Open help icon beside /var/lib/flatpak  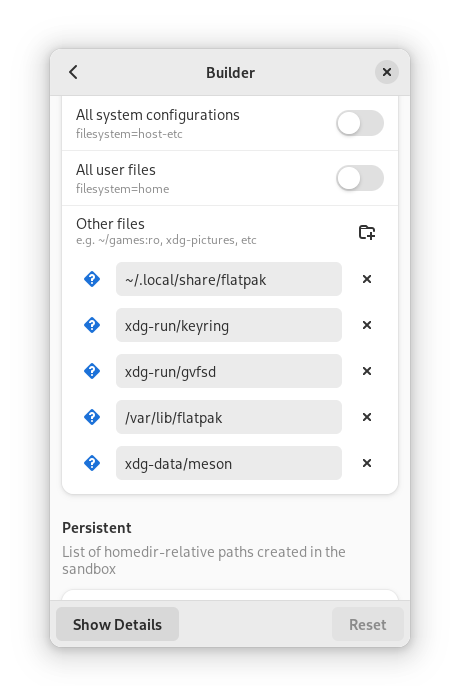pos(92,417)
